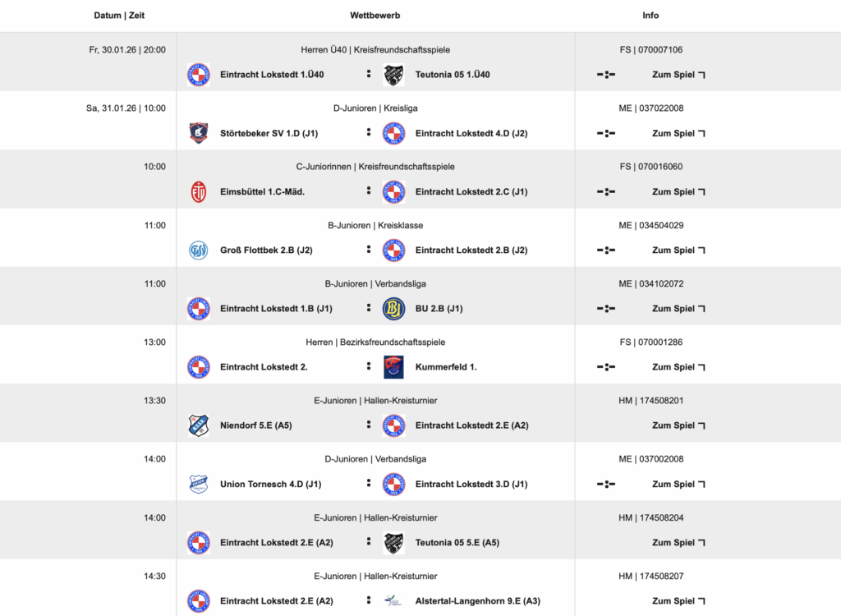Click the Wettbewerb column header
Image resolution: width=841 pixels, height=616 pixels.
click(x=375, y=16)
